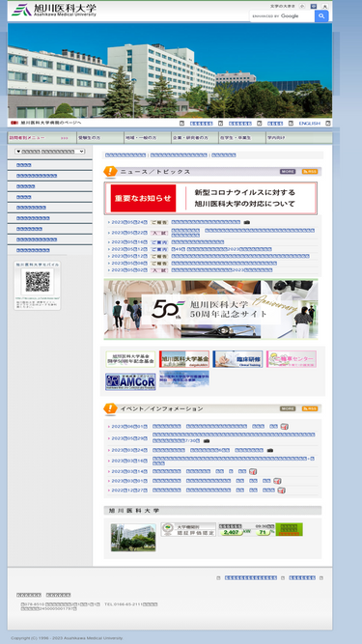This screenshot has height=644, width=362.
Task: Set font size to medium (中)
Action: click(x=314, y=6)
